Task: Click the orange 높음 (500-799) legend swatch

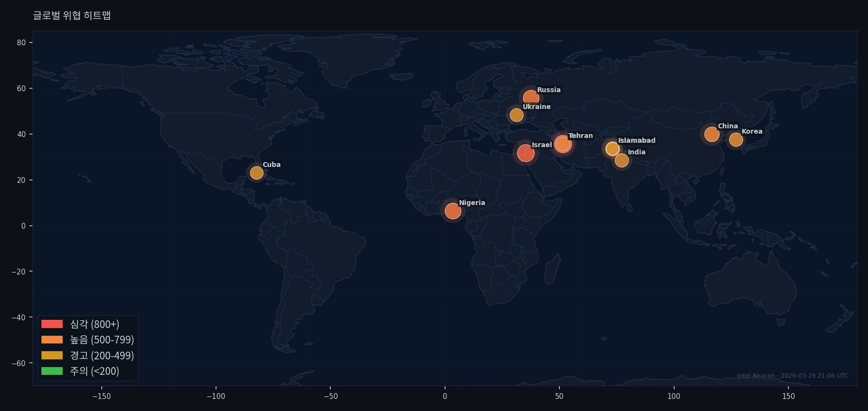Action: 52,340
